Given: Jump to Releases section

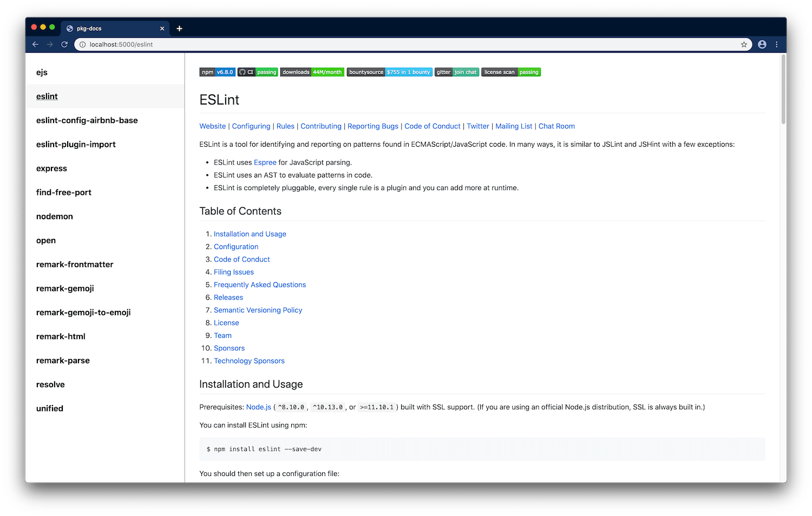Looking at the screenshot, I should coord(228,297).
